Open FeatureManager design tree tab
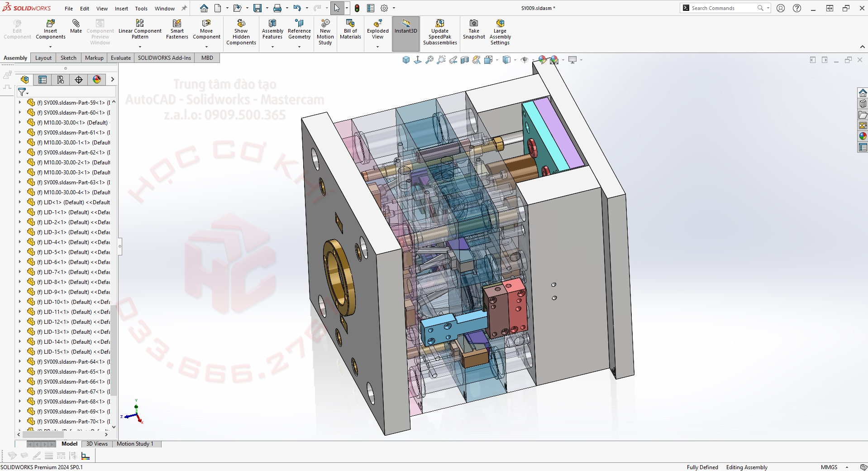 pyautogui.click(x=24, y=80)
